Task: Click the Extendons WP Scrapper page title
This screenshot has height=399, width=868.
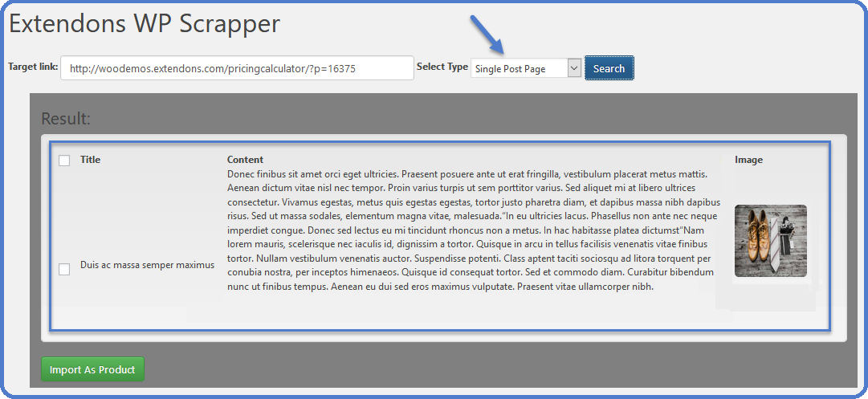Action: tap(145, 24)
